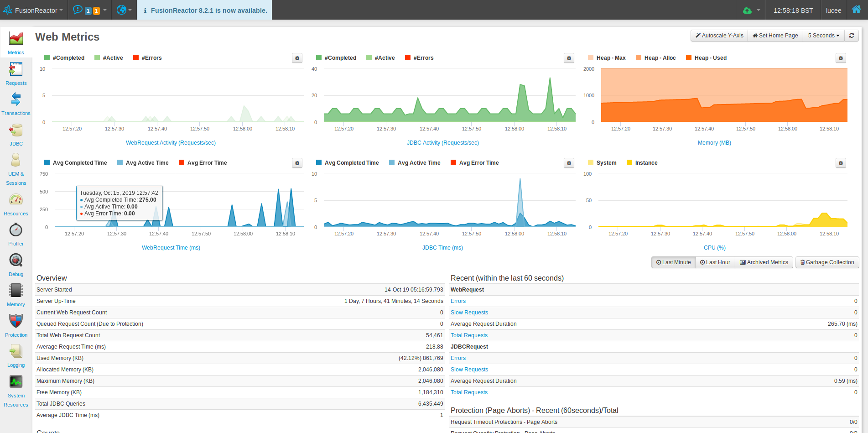Click the Garbage Collection button

[x=827, y=262]
